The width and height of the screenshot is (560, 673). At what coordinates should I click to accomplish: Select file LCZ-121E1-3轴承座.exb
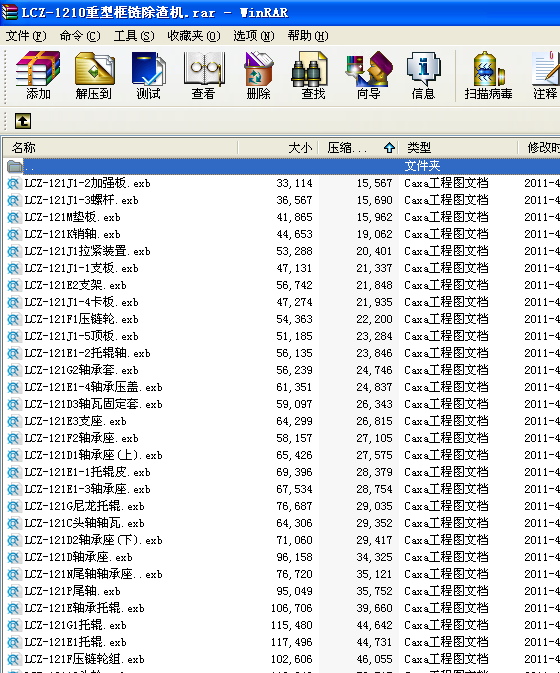coord(87,489)
